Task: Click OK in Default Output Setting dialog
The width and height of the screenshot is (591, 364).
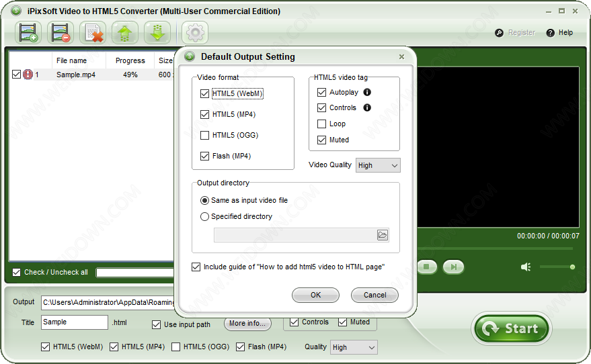Action: (x=315, y=295)
